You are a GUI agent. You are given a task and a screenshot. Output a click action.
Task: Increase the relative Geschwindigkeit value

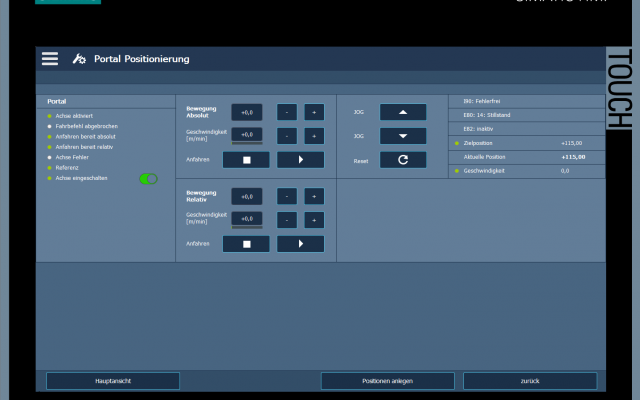314,219
